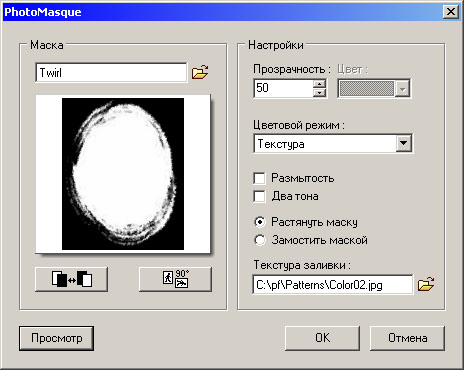Image resolution: width=464 pixels, height=370 pixels.
Task: Click the Цвет color swatch
Action: [366, 89]
